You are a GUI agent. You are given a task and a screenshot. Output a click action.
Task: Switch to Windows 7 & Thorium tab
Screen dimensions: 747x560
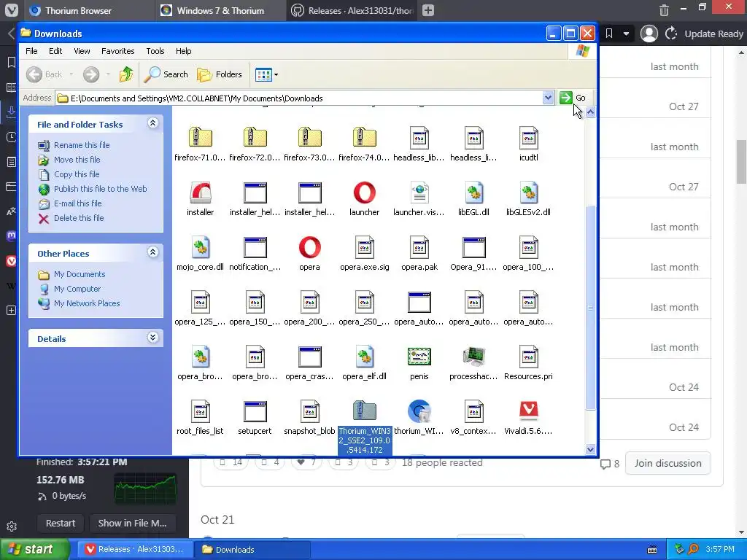220,10
